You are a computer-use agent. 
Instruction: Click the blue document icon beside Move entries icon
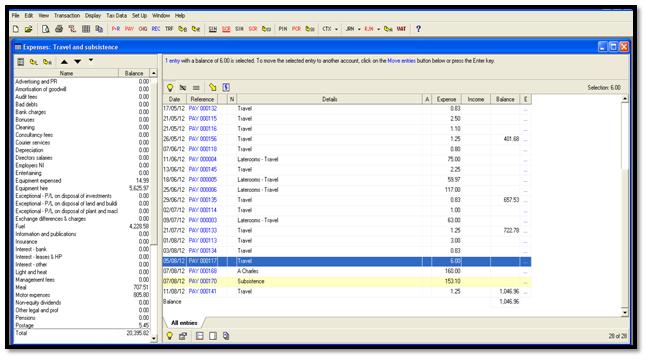[226, 88]
